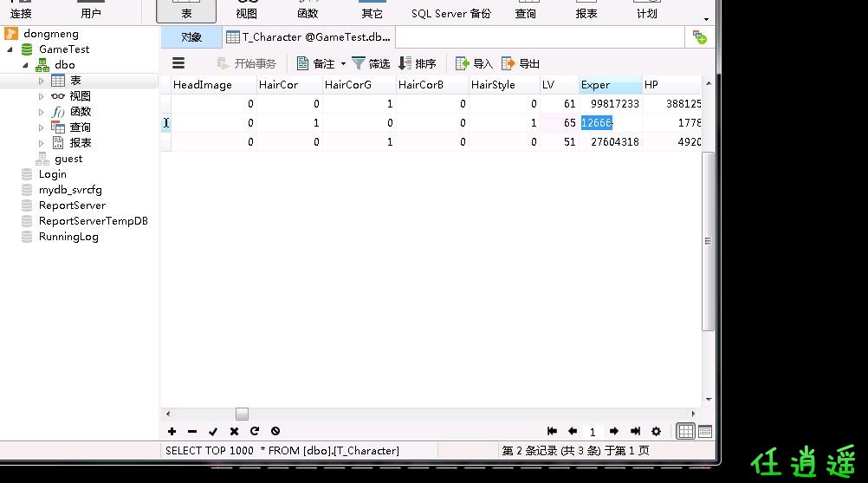Click the vertical scrollbar down arrow
The height and width of the screenshot is (483, 868).
click(x=709, y=400)
